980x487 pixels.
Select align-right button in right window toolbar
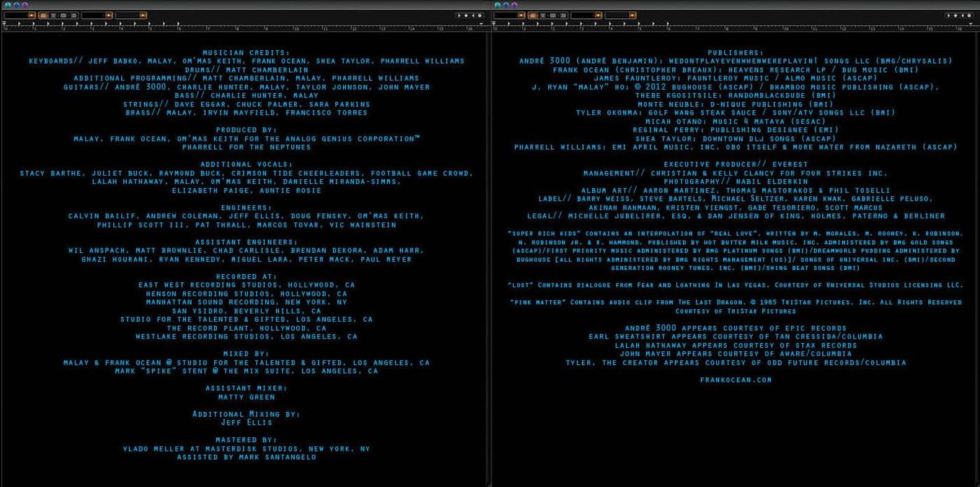coord(552,15)
